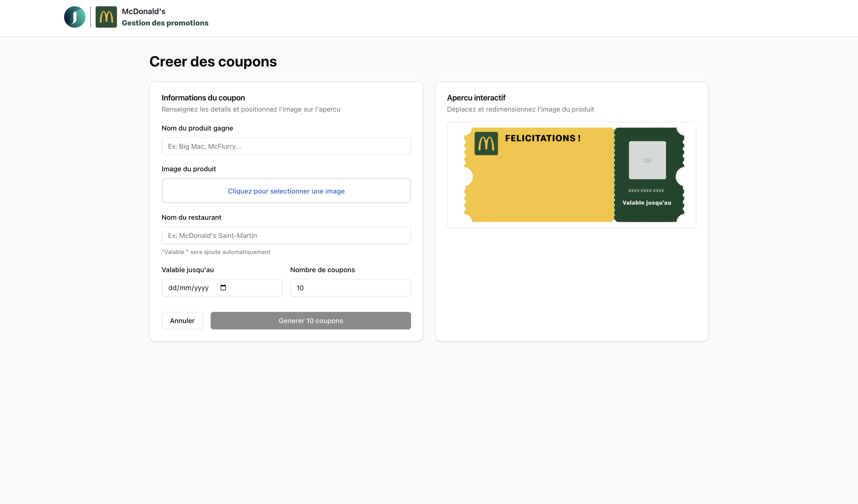Click 'Cliquez pour selectionner une image' upload area
The height and width of the screenshot is (504, 858).
[x=286, y=191]
